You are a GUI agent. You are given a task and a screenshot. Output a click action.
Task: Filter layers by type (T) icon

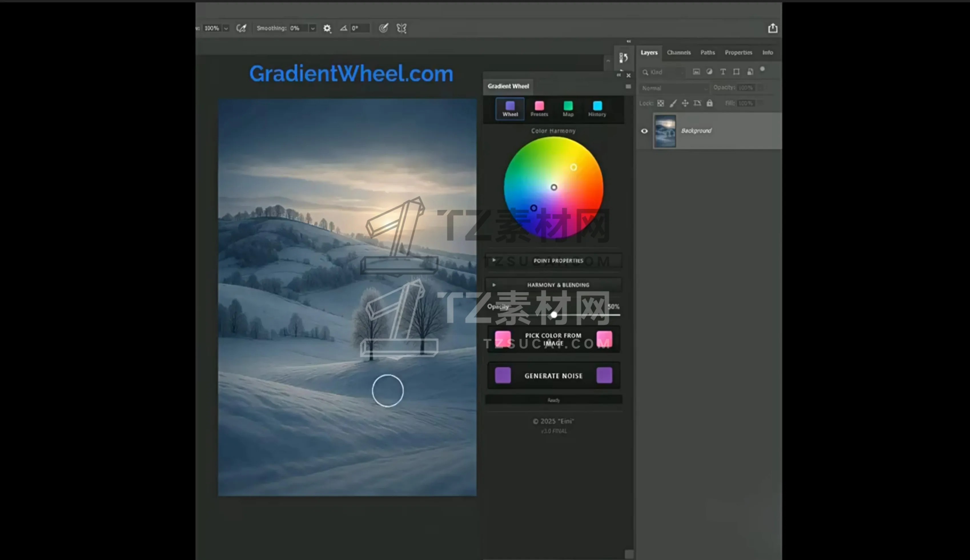pos(723,72)
